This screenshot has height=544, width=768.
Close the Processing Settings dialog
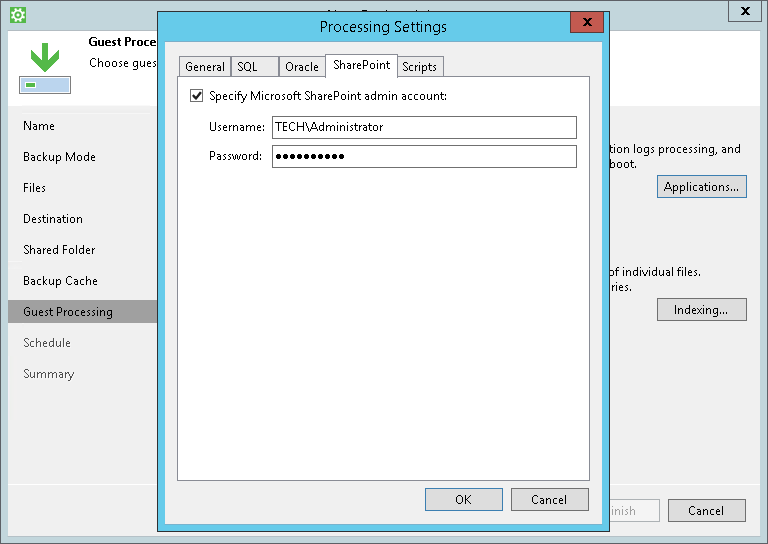(x=587, y=22)
